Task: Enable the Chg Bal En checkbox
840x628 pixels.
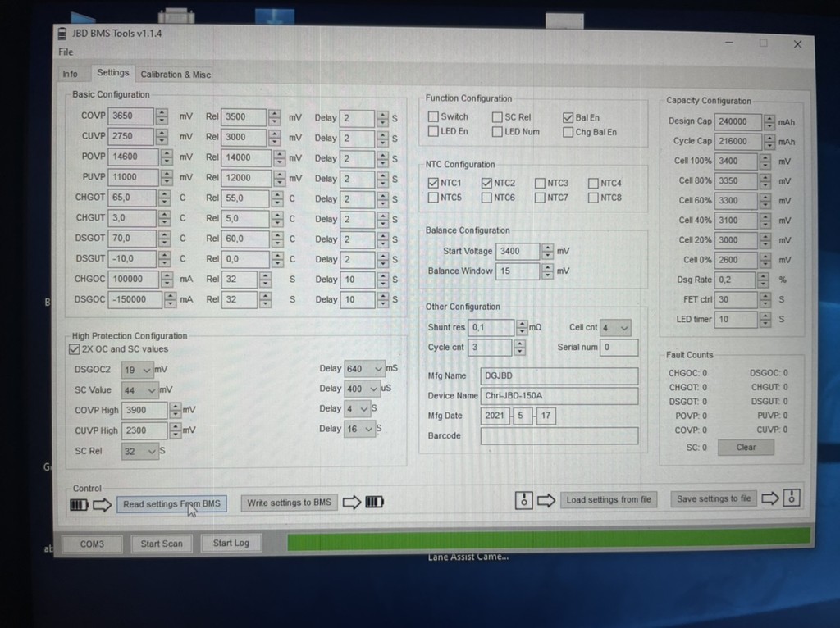Action: click(x=568, y=132)
